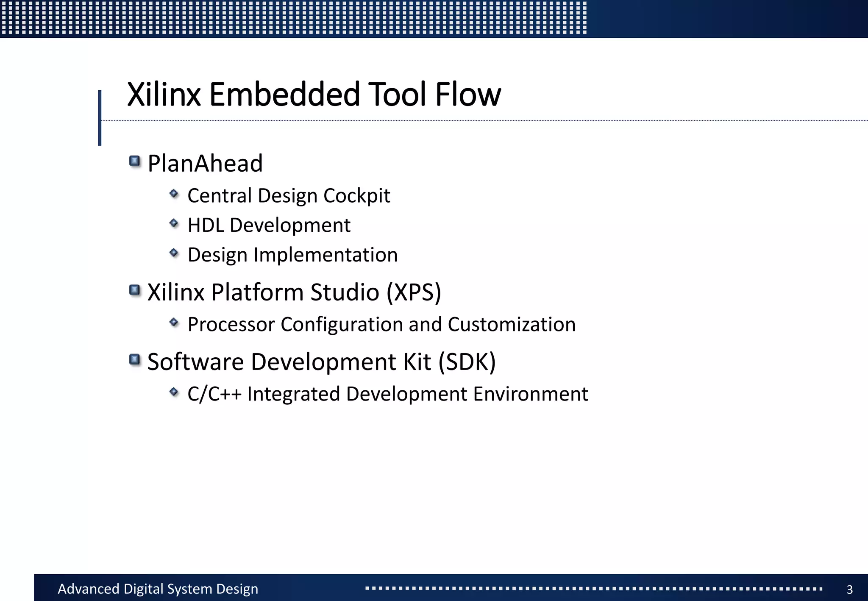This screenshot has height=601, width=868.
Task: Click the slide number 3 in footer
Action: (x=849, y=590)
